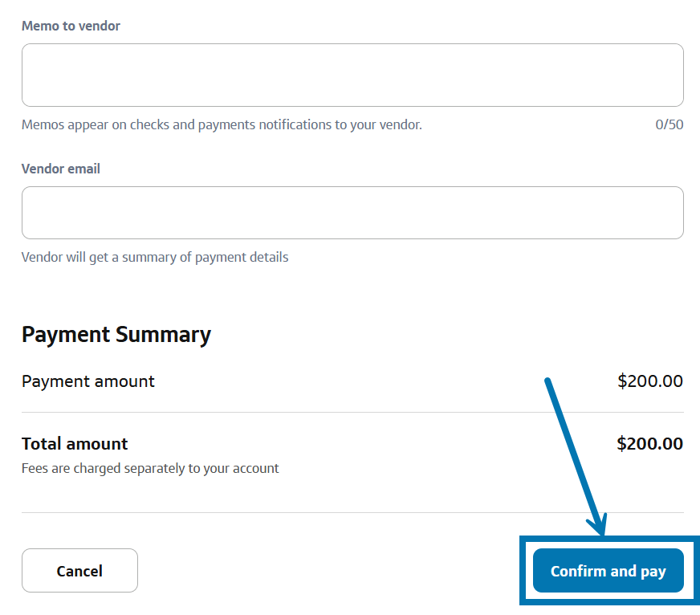Click the "Payment amount" row label
700x615 pixels.
point(88,381)
